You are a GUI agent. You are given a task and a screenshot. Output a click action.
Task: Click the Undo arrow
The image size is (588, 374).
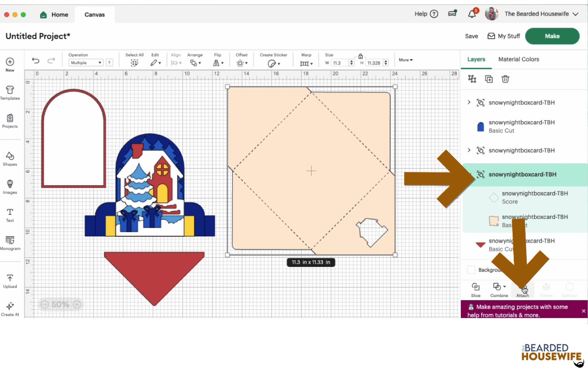[x=36, y=60]
